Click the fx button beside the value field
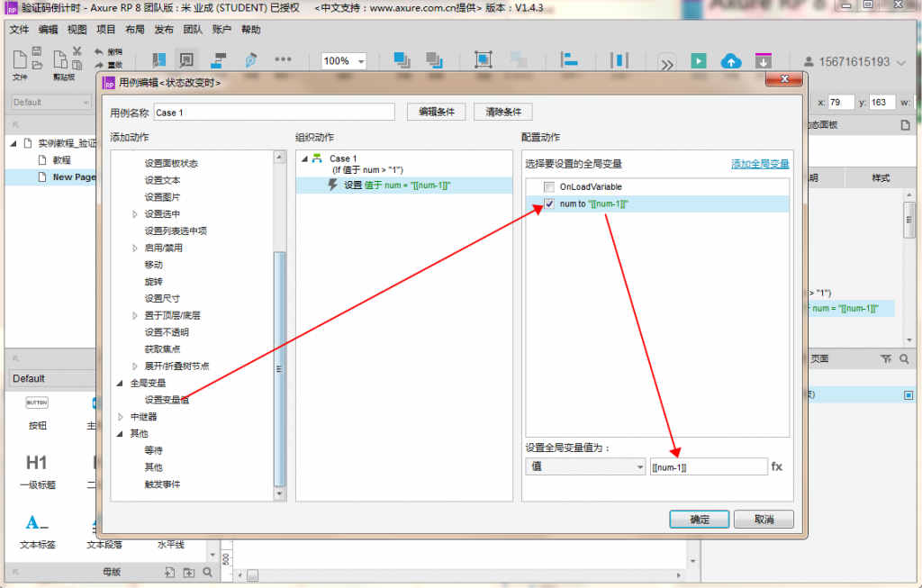922x588 pixels. [777, 466]
